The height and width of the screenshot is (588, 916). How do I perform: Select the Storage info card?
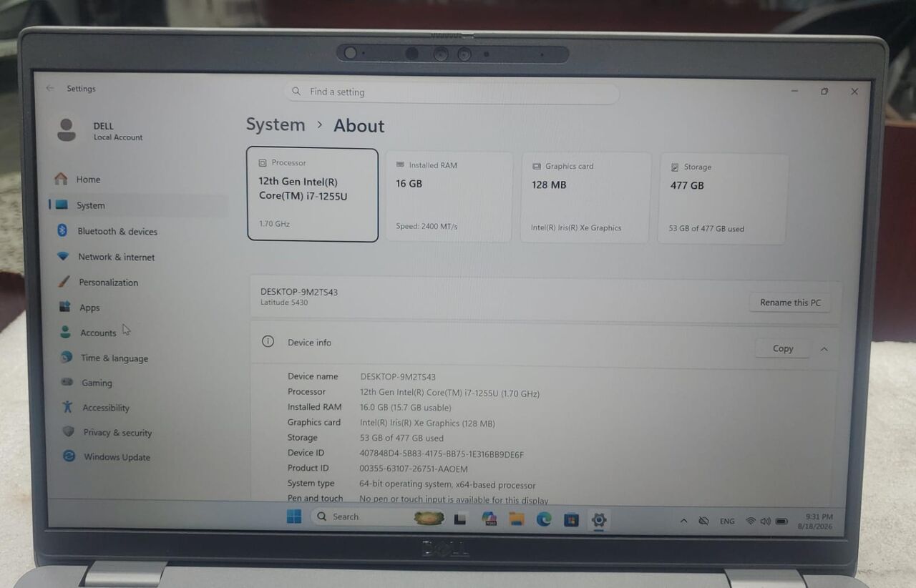pyautogui.click(x=723, y=198)
